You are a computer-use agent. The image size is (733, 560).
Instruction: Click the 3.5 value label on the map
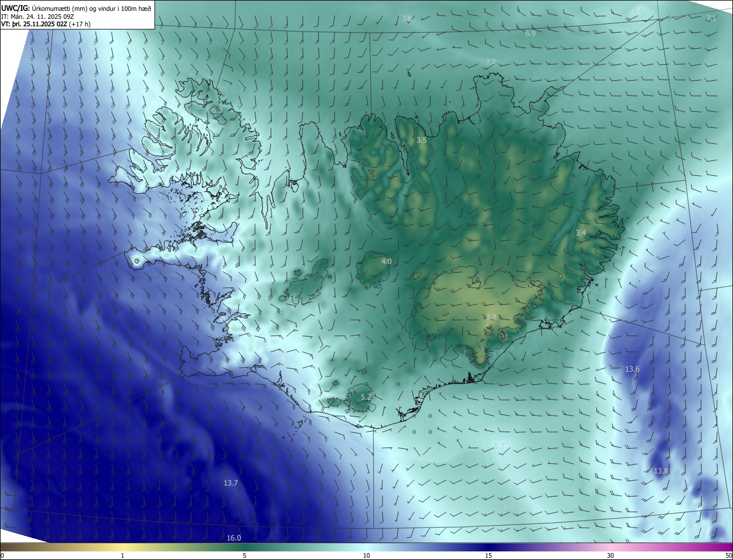coord(421,140)
